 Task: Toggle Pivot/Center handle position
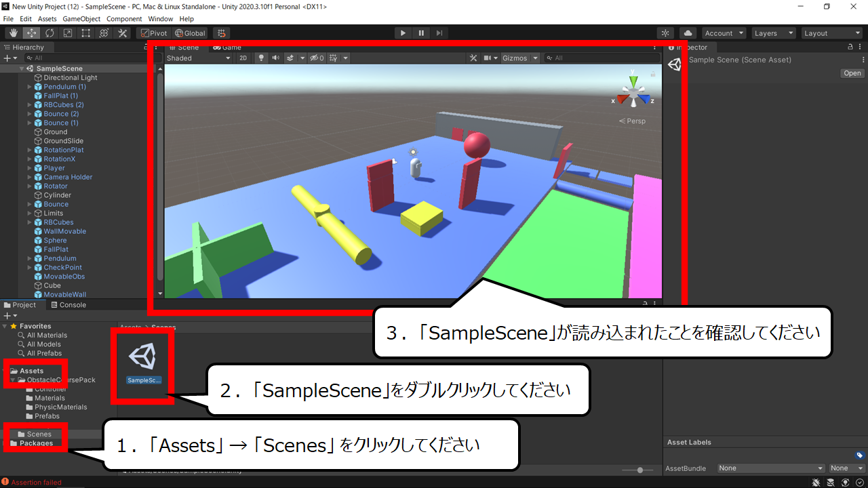pos(153,33)
